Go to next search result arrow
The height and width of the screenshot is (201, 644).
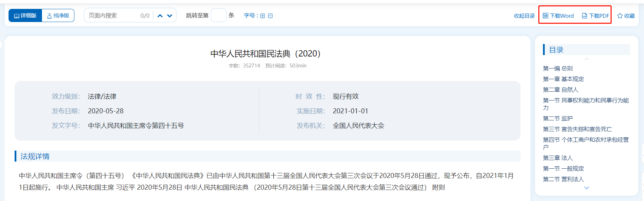pos(170,16)
